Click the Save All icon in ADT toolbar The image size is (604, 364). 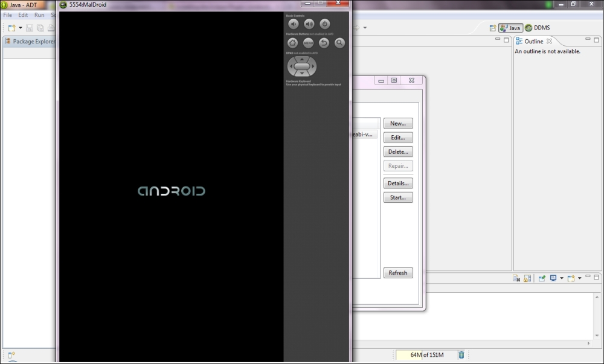click(40, 28)
